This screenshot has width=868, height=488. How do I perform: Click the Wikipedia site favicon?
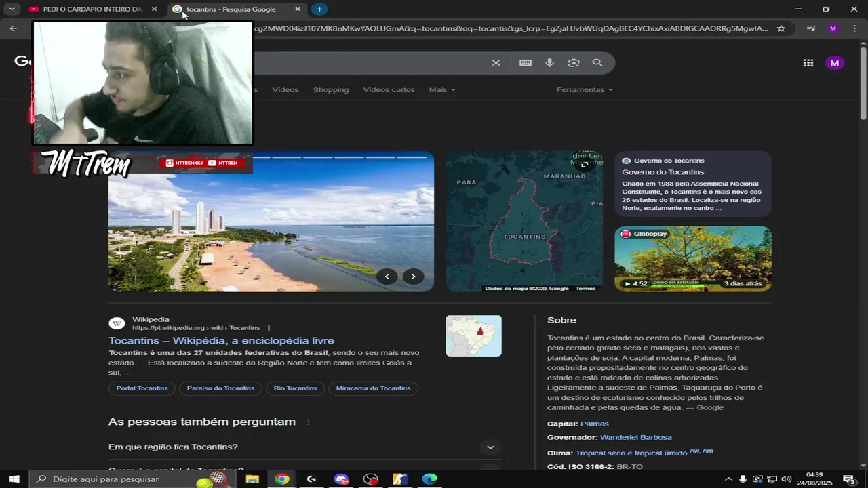117,324
